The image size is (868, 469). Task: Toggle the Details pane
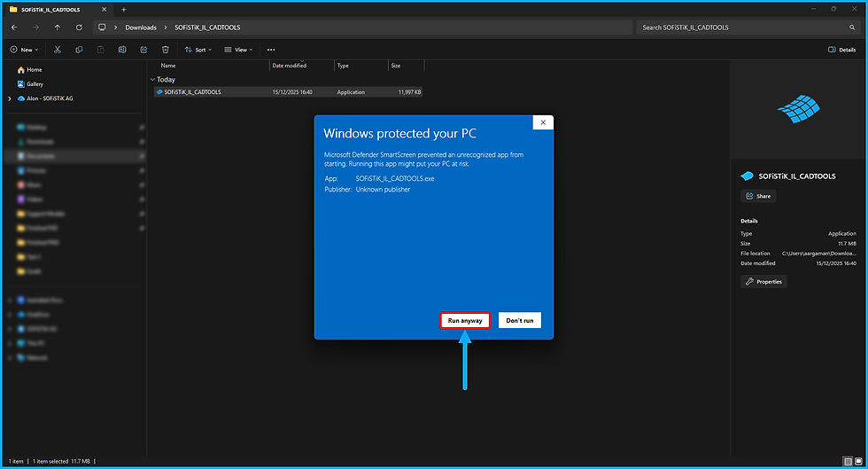click(842, 50)
